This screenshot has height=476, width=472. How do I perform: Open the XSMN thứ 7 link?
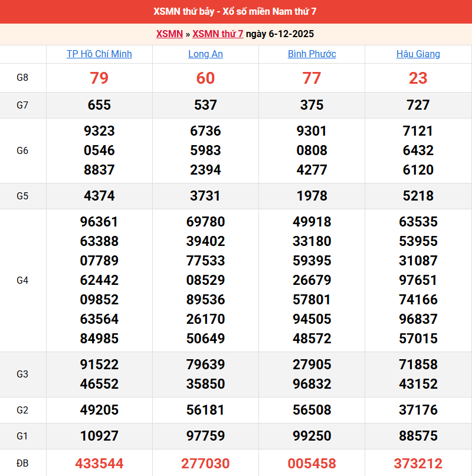pos(218,34)
